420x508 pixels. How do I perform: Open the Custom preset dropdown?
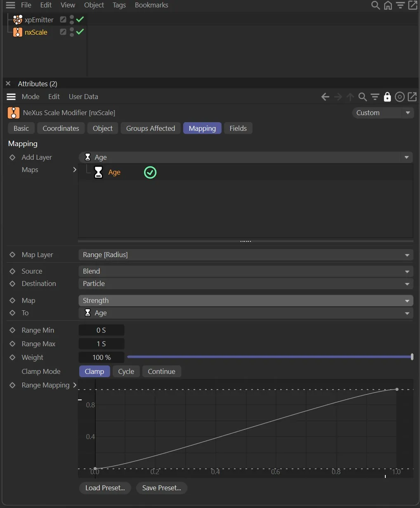tap(382, 112)
